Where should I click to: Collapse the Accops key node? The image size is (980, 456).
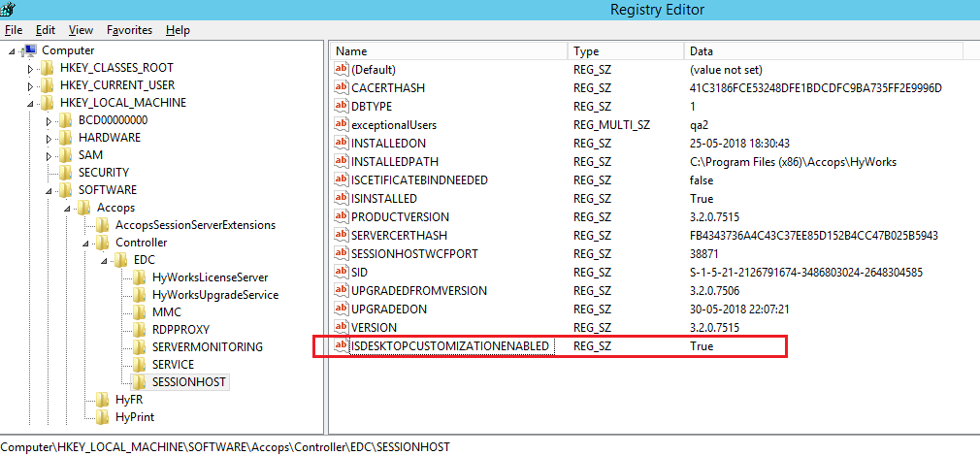68,209
